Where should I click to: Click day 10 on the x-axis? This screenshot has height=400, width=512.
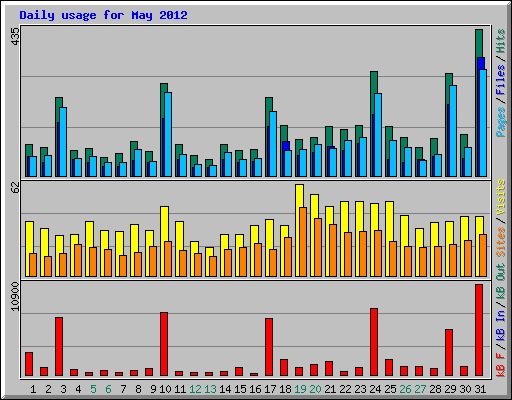[165, 389]
